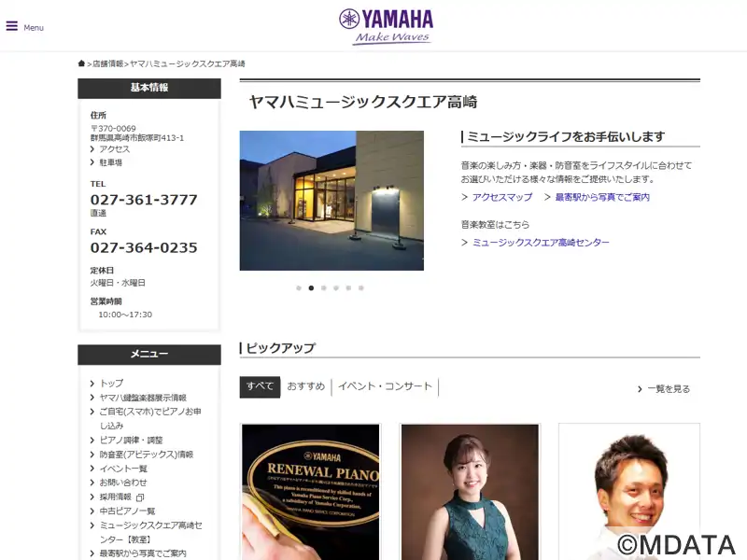Open お問い合わせ menu item
Viewport: 747px width, 560px height.
click(x=123, y=483)
